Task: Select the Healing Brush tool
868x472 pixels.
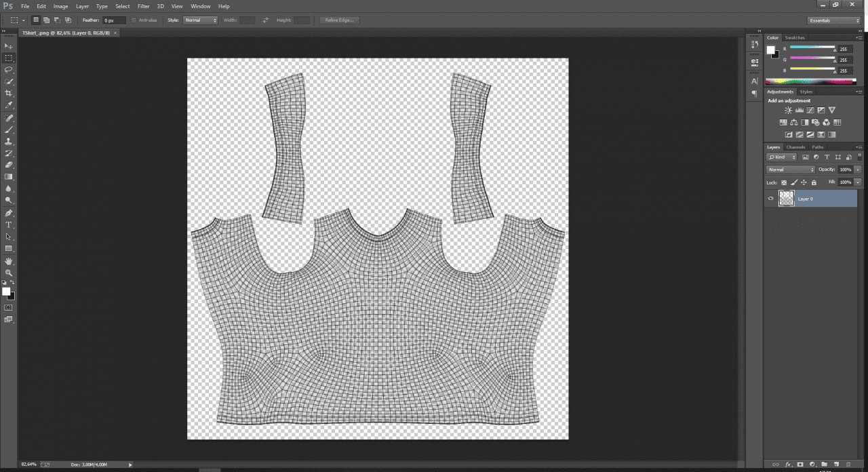Action: click(x=9, y=116)
